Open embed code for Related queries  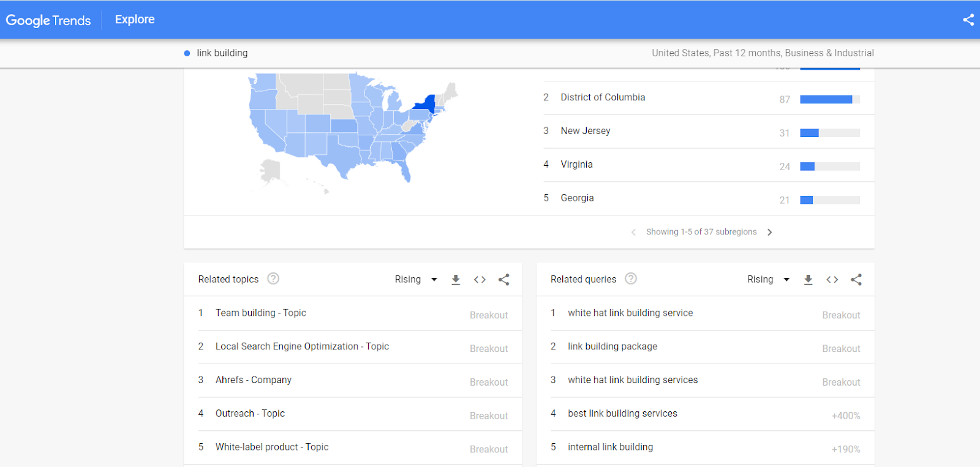tap(832, 280)
